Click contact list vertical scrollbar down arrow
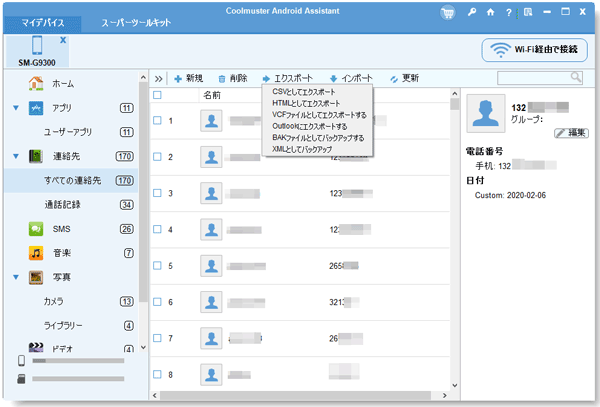600x407 pixels. [x=455, y=385]
